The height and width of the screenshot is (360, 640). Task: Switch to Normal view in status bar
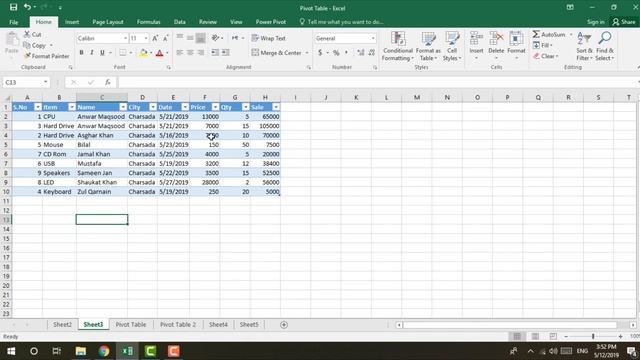[x=517, y=336]
